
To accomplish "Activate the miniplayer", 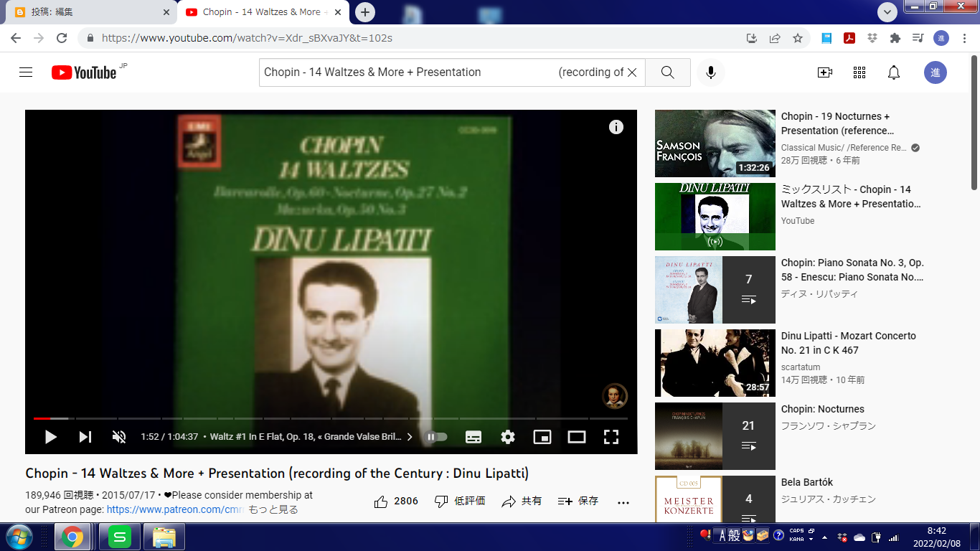I will click(542, 436).
